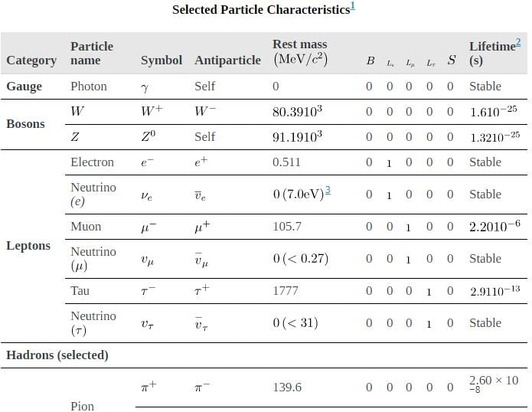Screen dimensions: 532x412
Task: Open footnote 3 beside electron neutrino mass
Action: (328, 190)
